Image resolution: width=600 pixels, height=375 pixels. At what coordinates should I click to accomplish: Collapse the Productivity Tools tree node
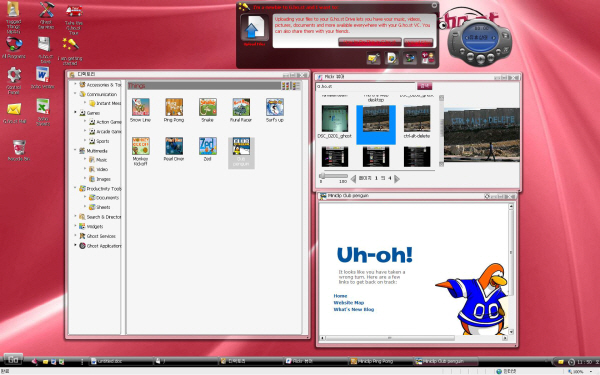coord(75,188)
